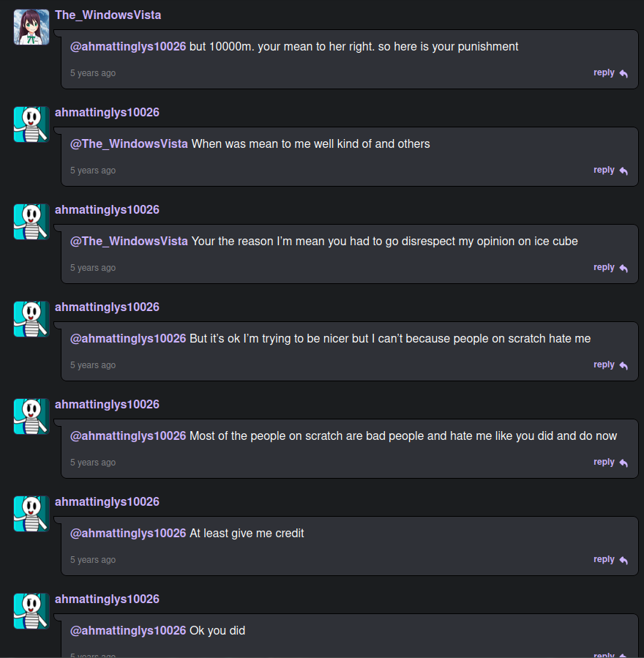Open The_WindowsVista username link at top
644x658 pixels.
coord(108,15)
